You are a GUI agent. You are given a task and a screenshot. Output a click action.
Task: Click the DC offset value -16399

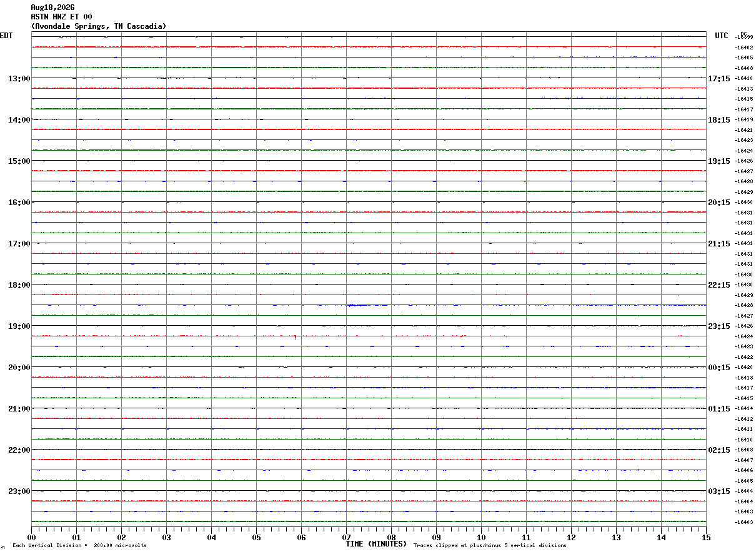tap(744, 37)
